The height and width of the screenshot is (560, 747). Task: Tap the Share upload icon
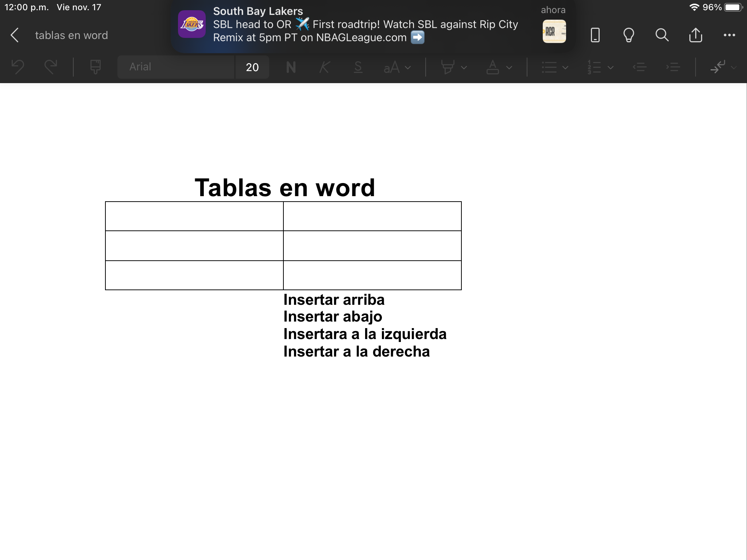(x=696, y=35)
